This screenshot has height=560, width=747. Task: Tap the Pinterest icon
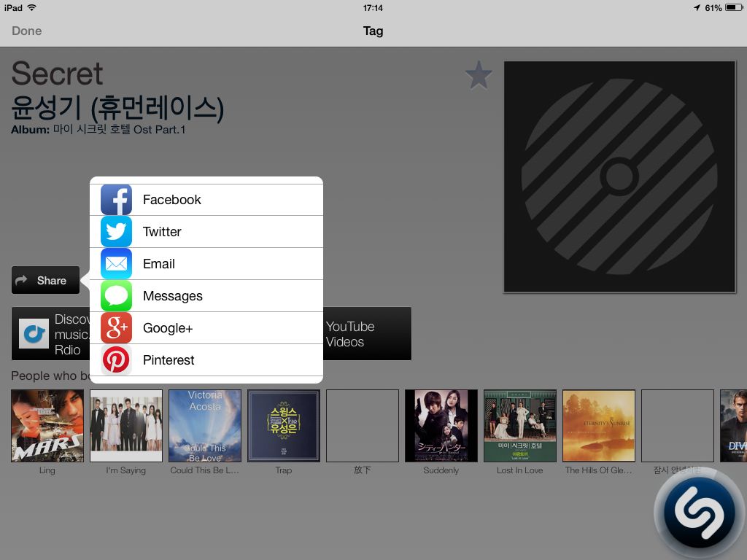pyautogui.click(x=116, y=360)
